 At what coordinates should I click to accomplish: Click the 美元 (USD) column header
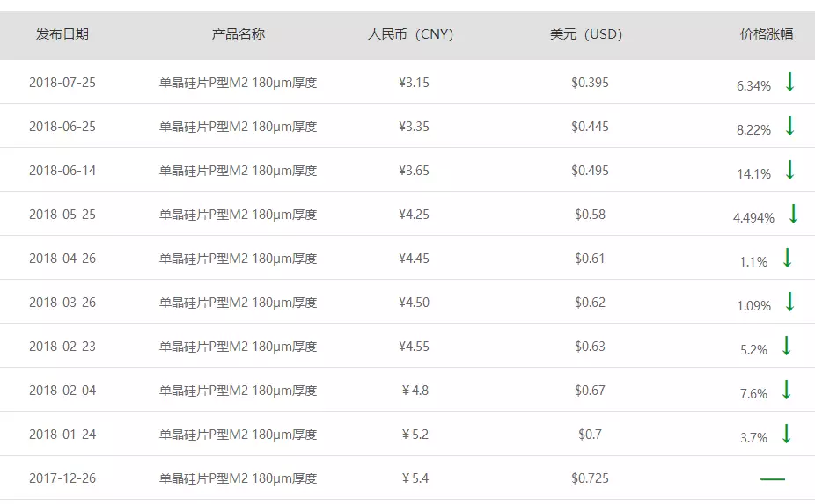[x=586, y=34]
